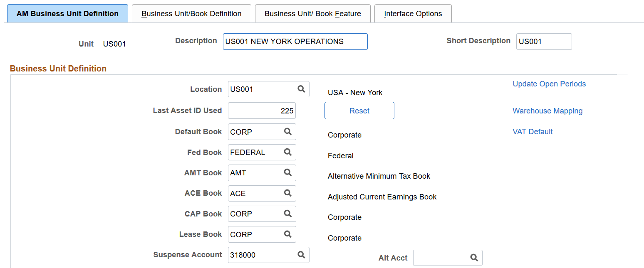The height and width of the screenshot is (268, 644).
Task: Open Warehouse Mapping
Action: point(547,111)
